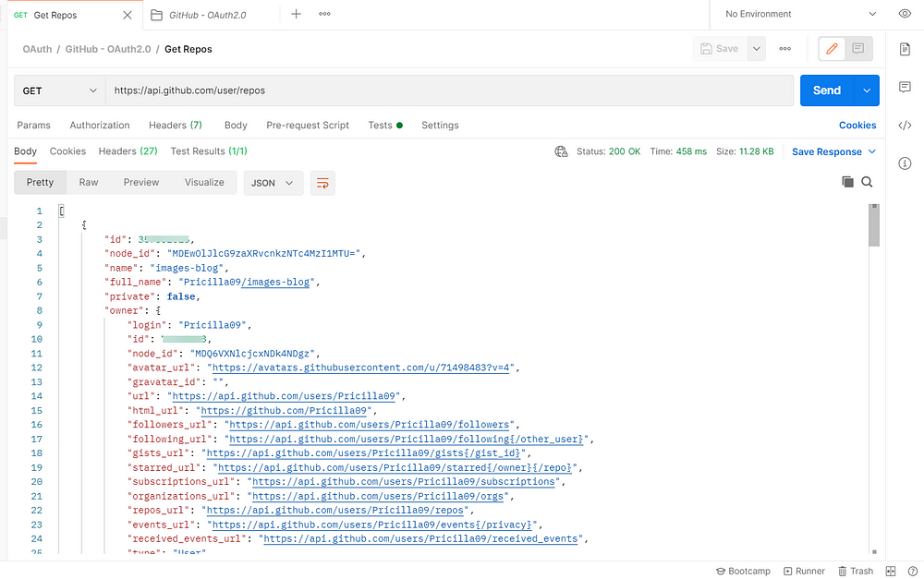Screen dimensions: 924x579
Task: Toggle line wrap in response body
Action: click(322, 183)
